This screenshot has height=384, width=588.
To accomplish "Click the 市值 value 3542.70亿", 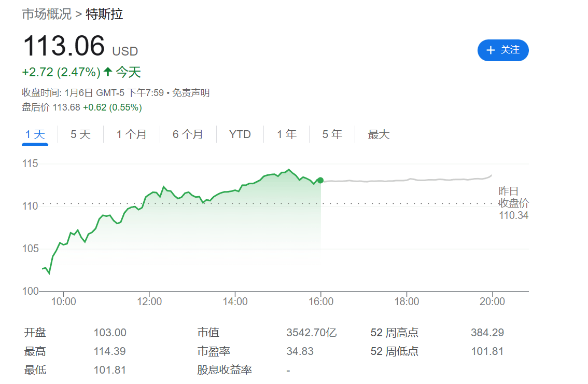I will (312, 333).
